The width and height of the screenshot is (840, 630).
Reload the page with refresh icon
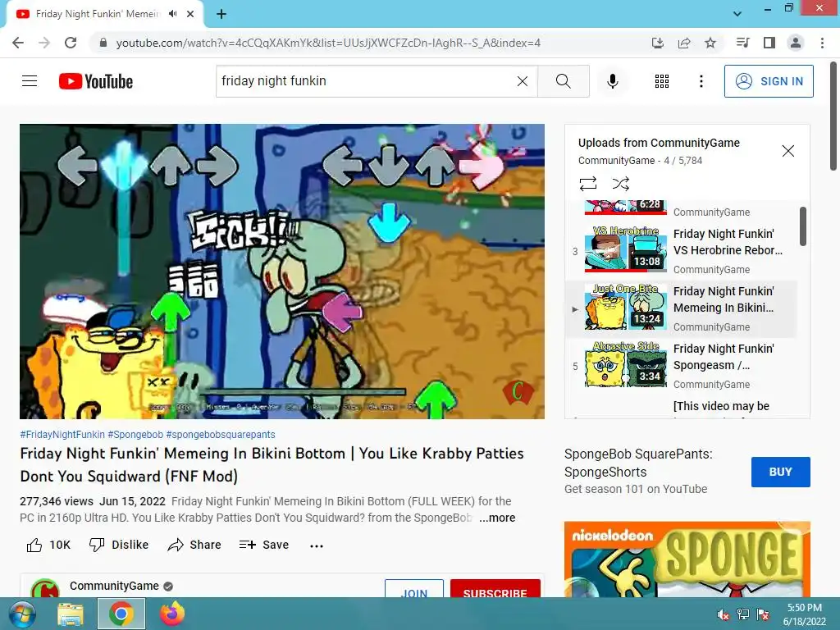[71, 43]
